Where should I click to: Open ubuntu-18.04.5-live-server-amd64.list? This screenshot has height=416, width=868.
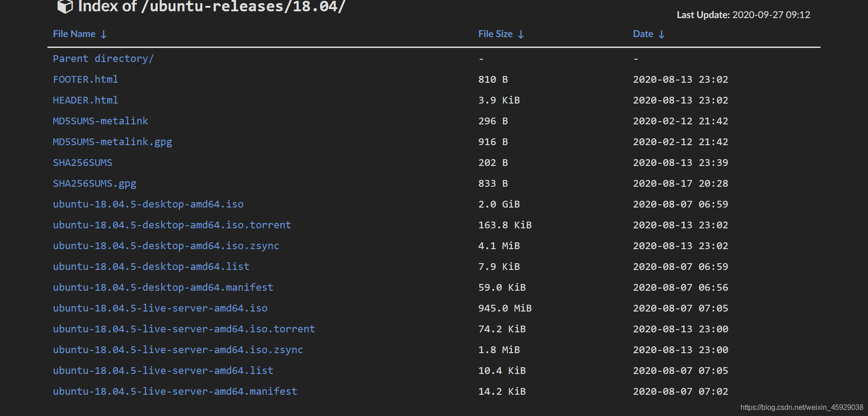(x=163, y=371)
